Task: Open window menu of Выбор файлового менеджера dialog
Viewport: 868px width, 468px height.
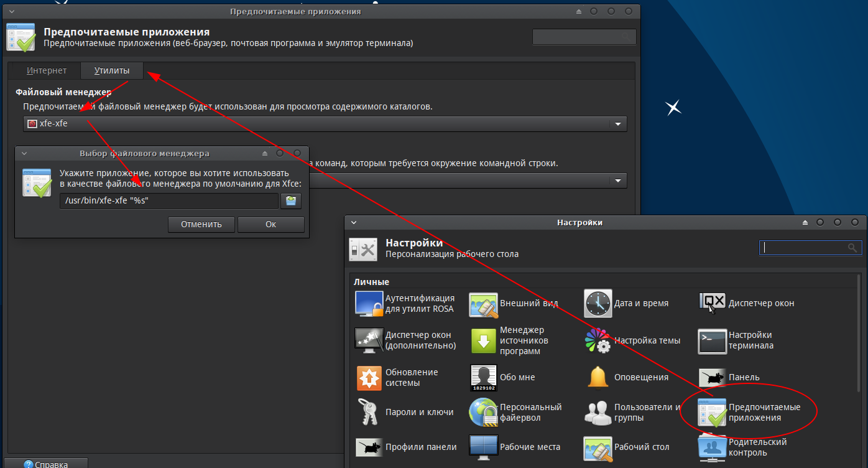Action: (x=24, y=153)
